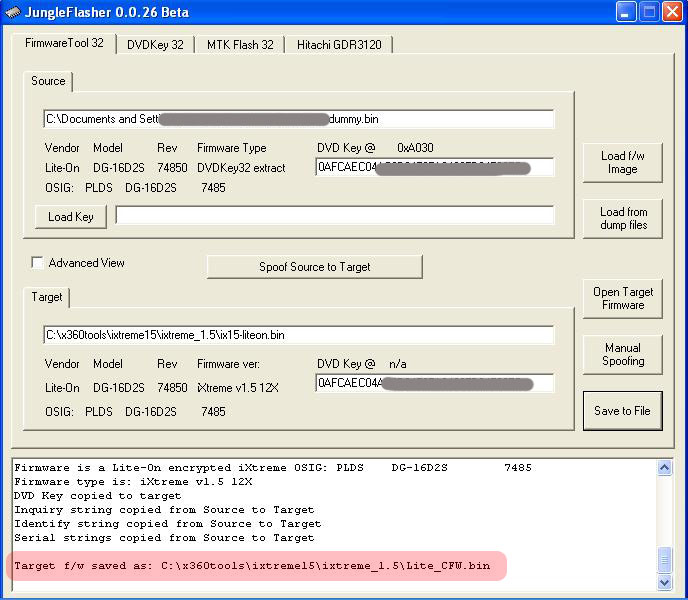Click the log scrollbar up arrow
Screen dimensions: 688x600
pos(664,468)
